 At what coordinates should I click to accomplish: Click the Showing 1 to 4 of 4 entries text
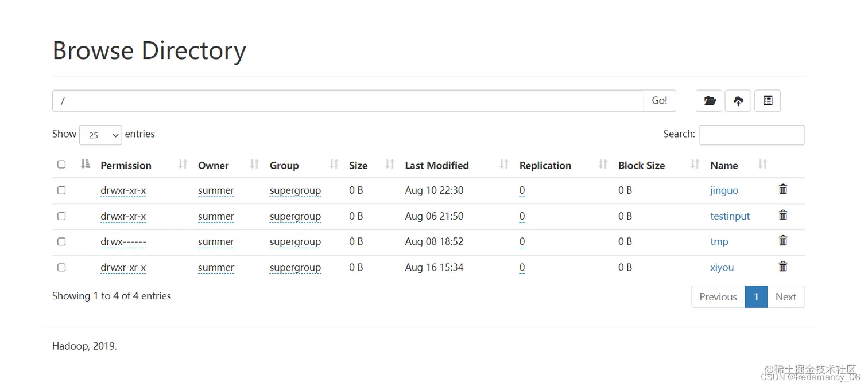(x=111, y=296)
